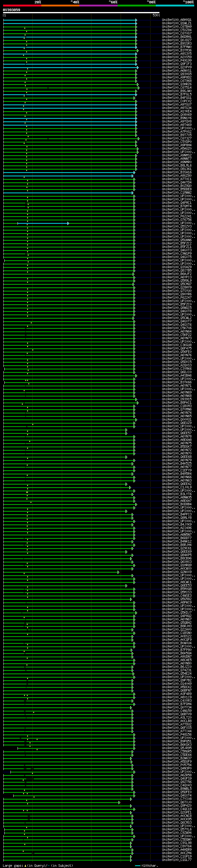The image size is (197, 868).
Task: Open hit UniRef100_A9T469
Action: point(177,125)
